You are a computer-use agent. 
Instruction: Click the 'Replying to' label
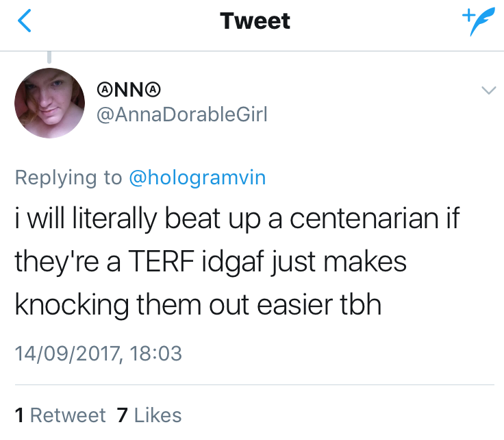click(x=68, y=178)
